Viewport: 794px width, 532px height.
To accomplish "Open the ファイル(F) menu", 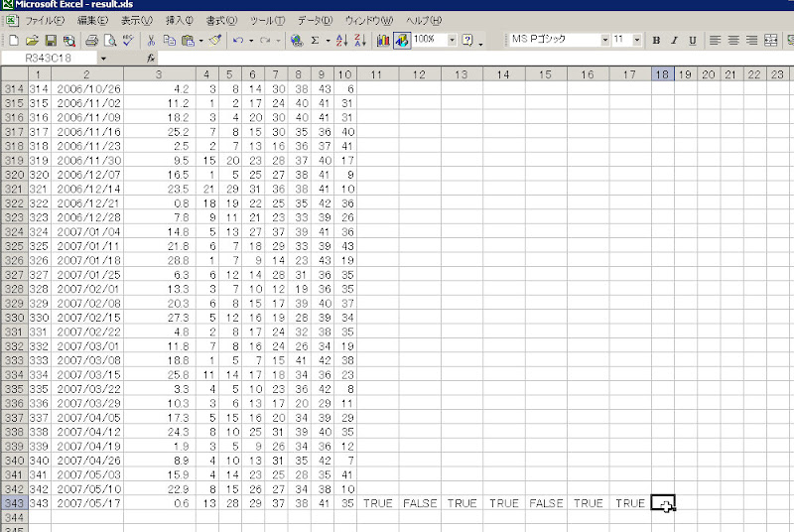I will pyautogui.click(x=45, y=21).
